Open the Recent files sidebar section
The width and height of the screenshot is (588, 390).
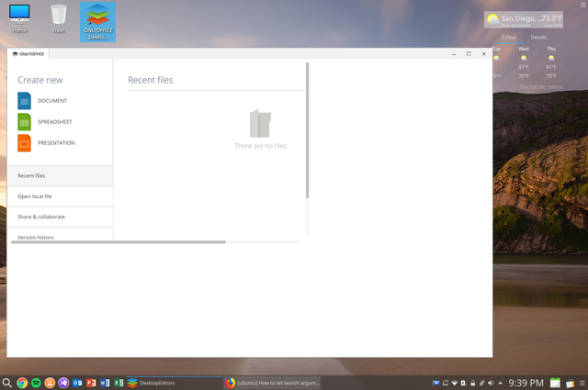[x=60, y=175]
